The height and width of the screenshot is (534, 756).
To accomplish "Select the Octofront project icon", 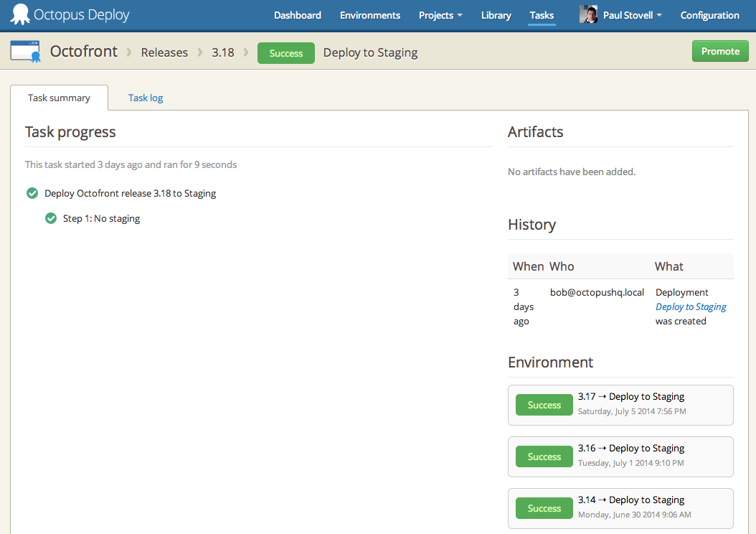I will [x=25, y=51].
